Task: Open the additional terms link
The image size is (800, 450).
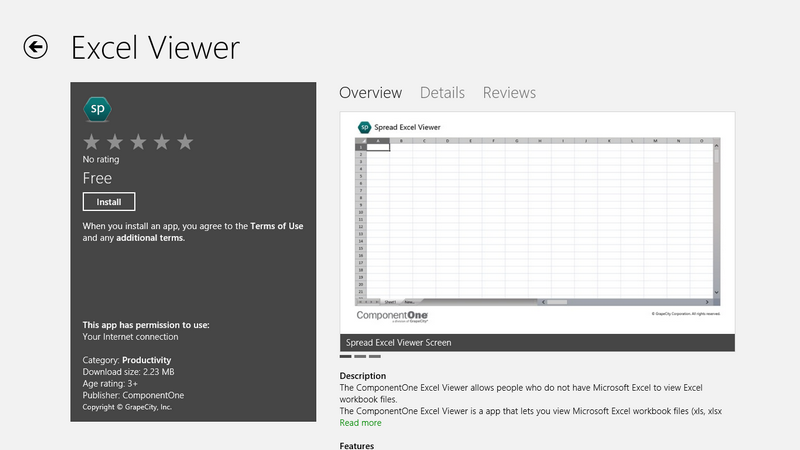Action: pos(150,238)
